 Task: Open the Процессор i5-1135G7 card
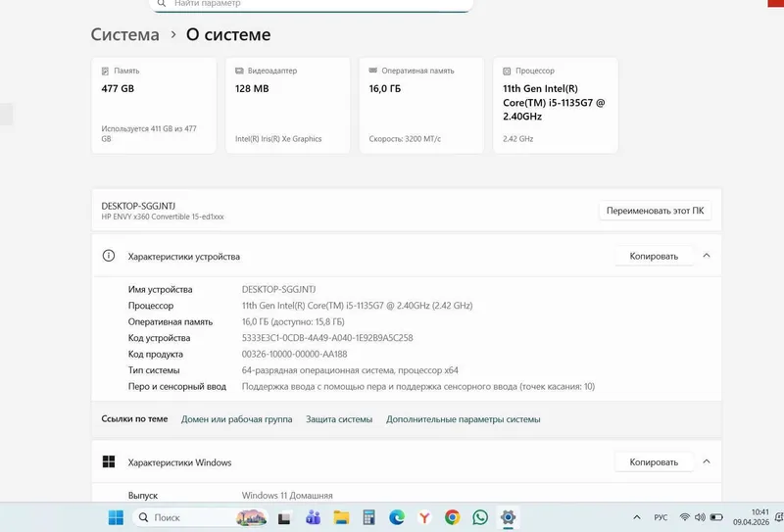pyautogui.click(x=556, y=106)
